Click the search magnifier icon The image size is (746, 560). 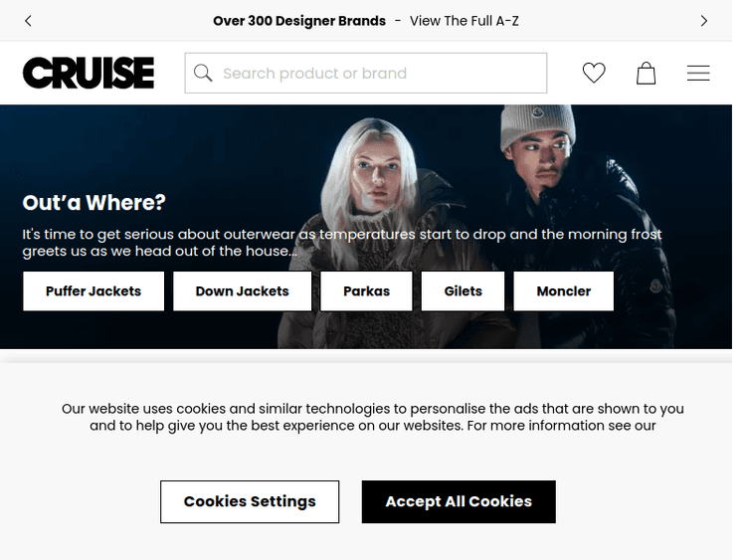(203, 73)
